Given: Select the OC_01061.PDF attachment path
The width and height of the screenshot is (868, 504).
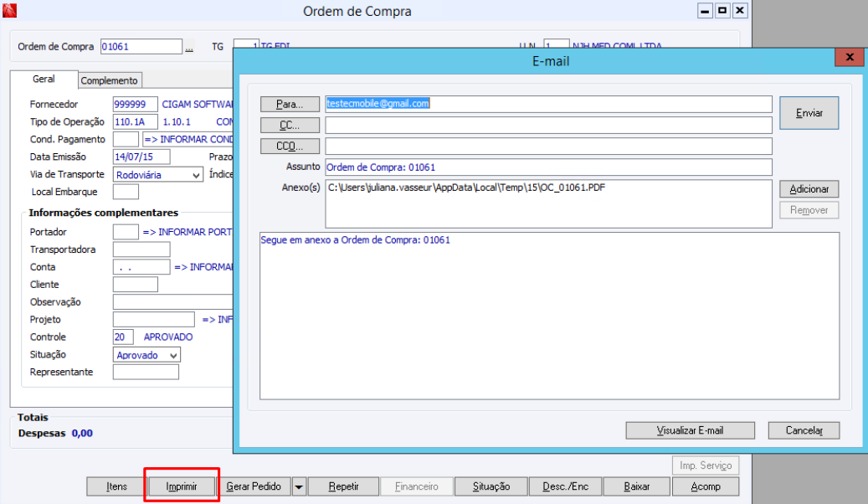Looking at the screenshot, I should pos(467,188).
